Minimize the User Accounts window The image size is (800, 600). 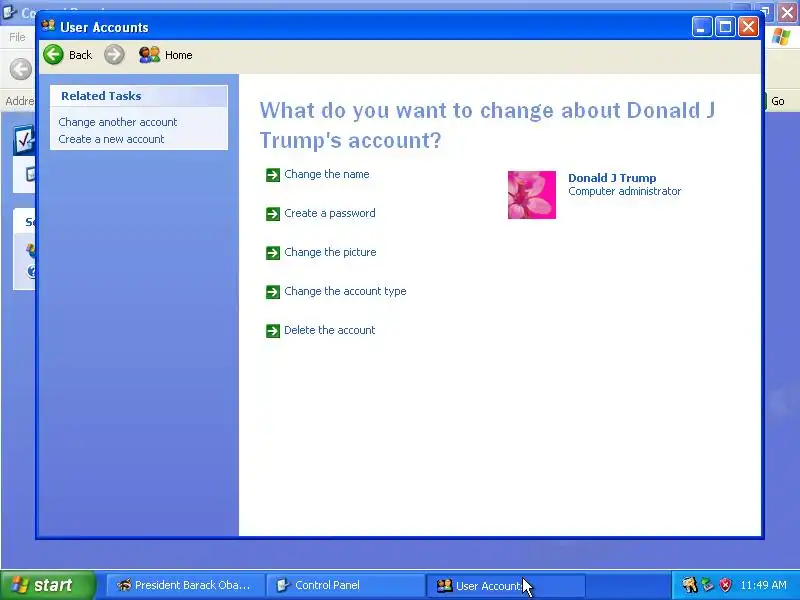pyautogui.click(x=702, y=27)
